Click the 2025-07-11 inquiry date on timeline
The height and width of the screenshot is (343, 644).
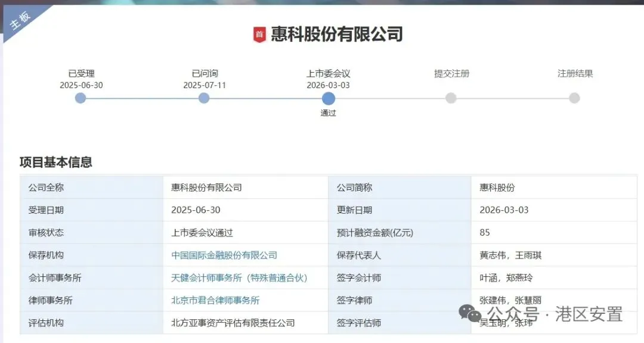pyautogui.click(x=205, y=85)
